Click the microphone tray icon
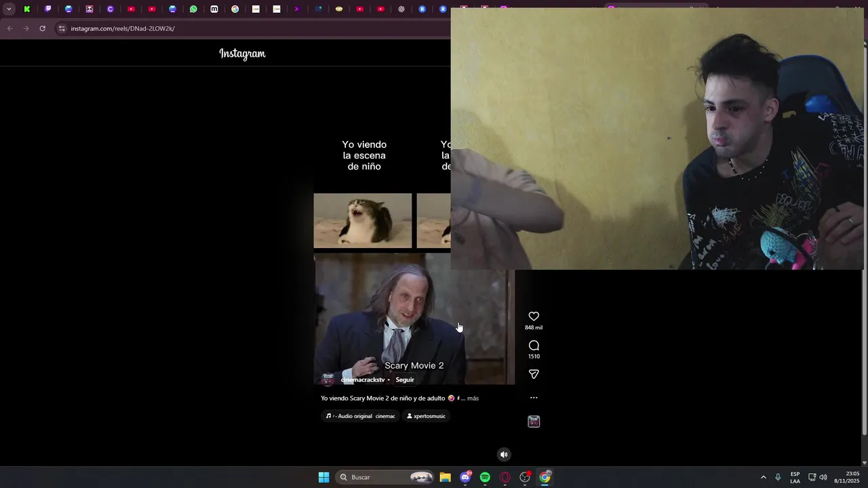 point(778,477)
